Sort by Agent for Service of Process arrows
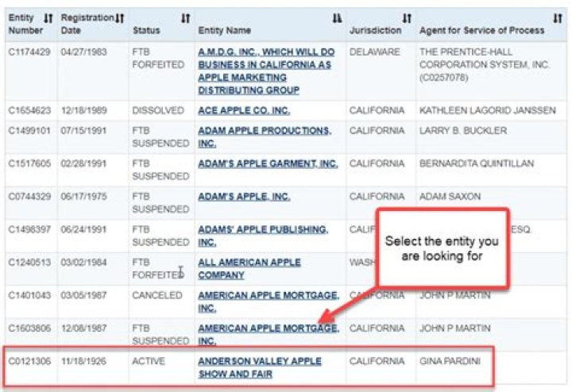The height and width of the screenshot is (392, 572). click(557, 17)
